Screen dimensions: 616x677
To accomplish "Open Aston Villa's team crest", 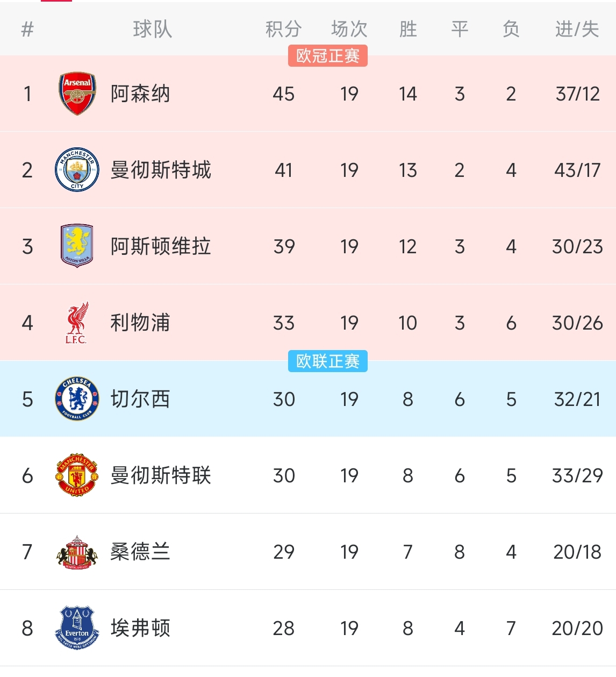I will pos(77,246).
